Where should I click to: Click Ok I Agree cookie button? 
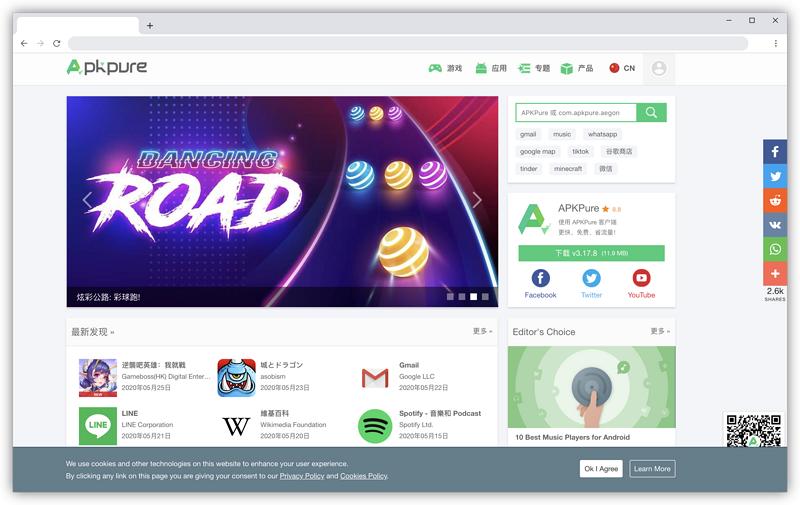[601, 469]
